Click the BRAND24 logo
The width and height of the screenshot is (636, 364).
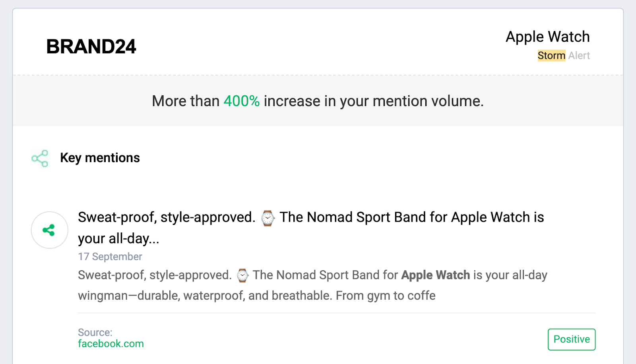tap(91, 46)
